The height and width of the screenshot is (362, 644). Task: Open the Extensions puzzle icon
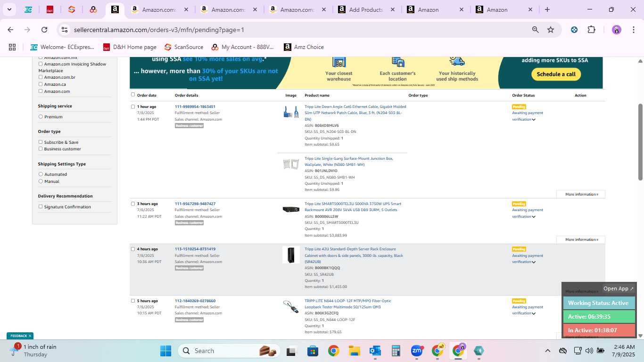coord(591,30)
